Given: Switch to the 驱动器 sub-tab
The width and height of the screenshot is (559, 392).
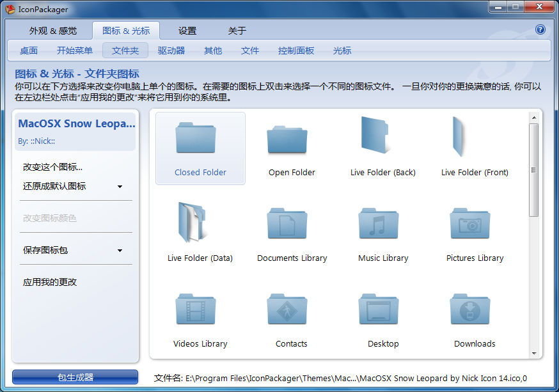Looking at the screenshot, I should pyautogui.click(x=171, y=51).
